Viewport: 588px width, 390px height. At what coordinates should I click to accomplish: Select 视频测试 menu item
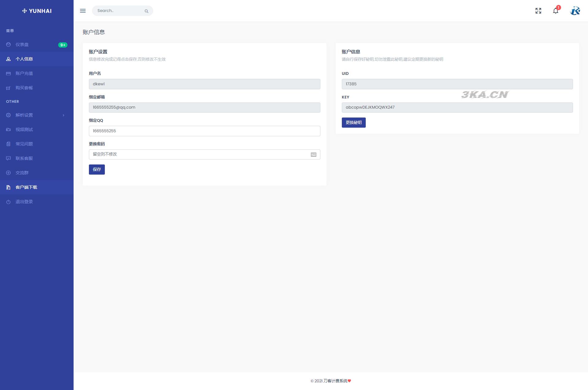[24, 129]
